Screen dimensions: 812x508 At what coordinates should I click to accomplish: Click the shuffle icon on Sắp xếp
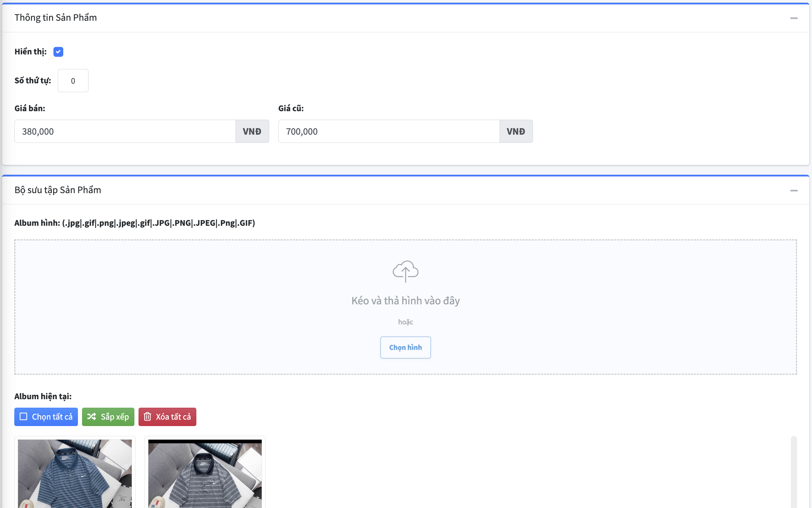tap(92, 417)
